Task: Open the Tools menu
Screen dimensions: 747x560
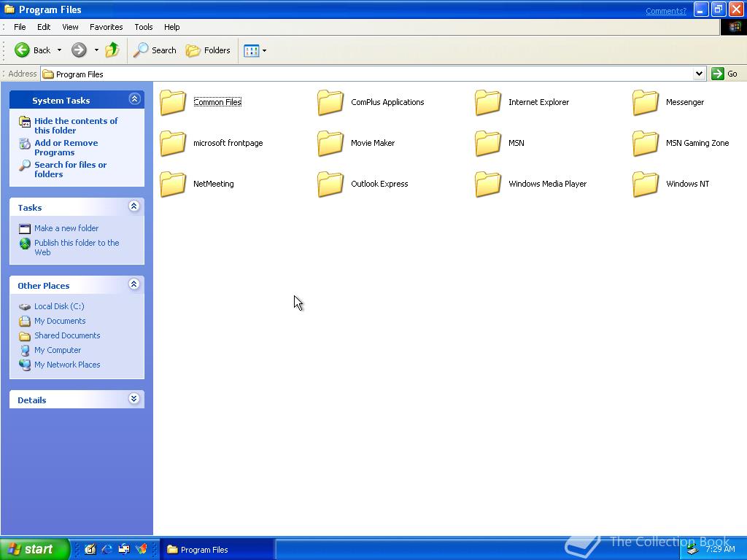Action: [x=144, y=27]
